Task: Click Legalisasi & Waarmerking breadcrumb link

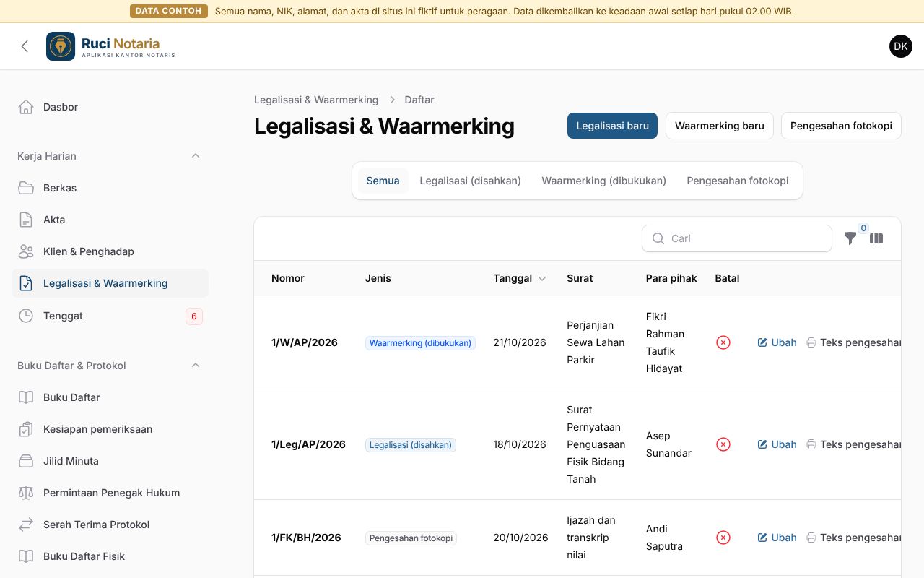Action: point(316,100)
